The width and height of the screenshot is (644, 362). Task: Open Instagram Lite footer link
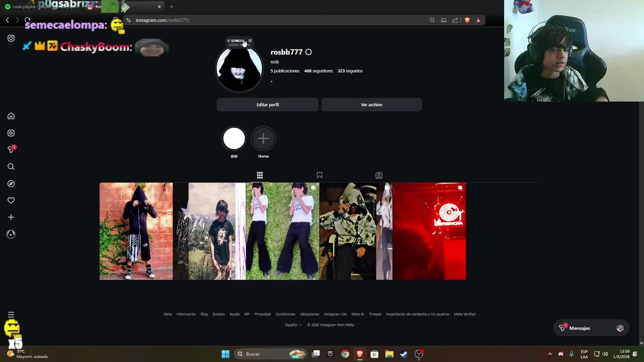click(x=335, y=314)
